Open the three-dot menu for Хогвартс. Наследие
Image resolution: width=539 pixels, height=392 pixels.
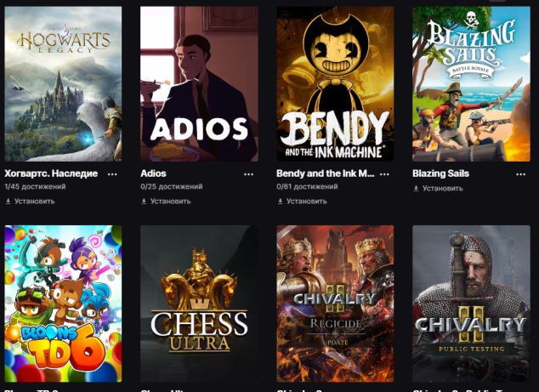coord(112,174)
